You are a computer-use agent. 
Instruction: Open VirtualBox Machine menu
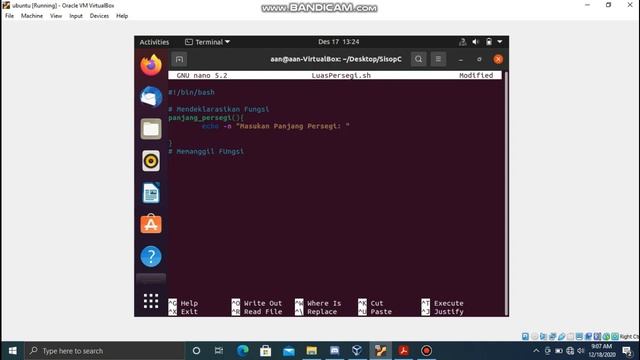32,16
